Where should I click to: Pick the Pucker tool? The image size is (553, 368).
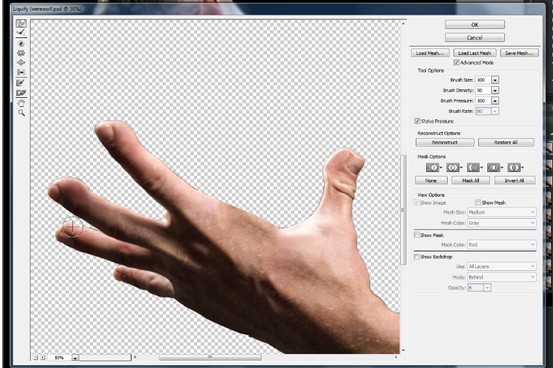pos(21,53)
